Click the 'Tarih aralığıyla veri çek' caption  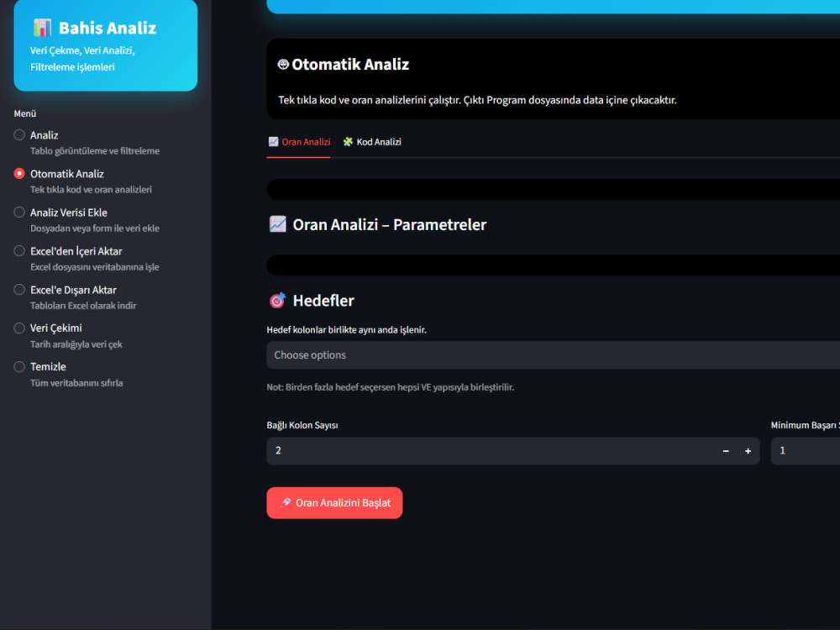[76, 344]
